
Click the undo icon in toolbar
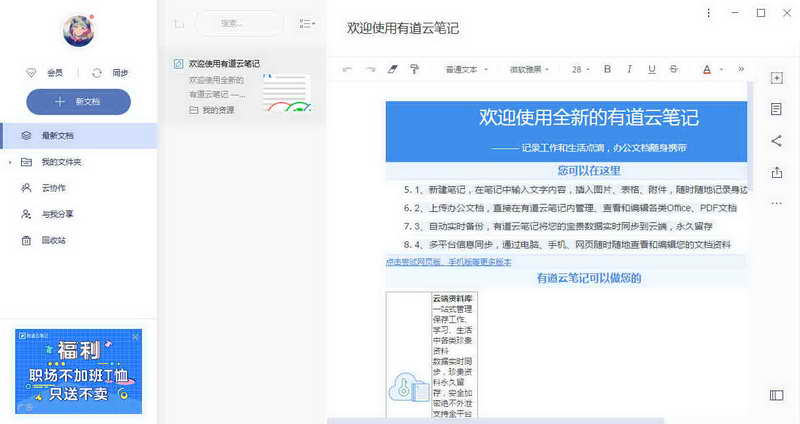click(347, 69)
